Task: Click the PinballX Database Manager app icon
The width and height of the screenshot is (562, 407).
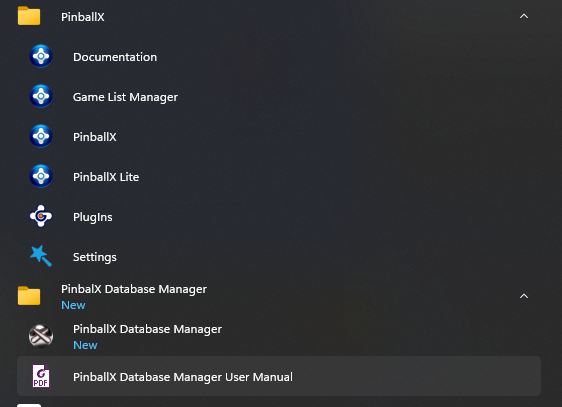Action: [x=41, y=336]
